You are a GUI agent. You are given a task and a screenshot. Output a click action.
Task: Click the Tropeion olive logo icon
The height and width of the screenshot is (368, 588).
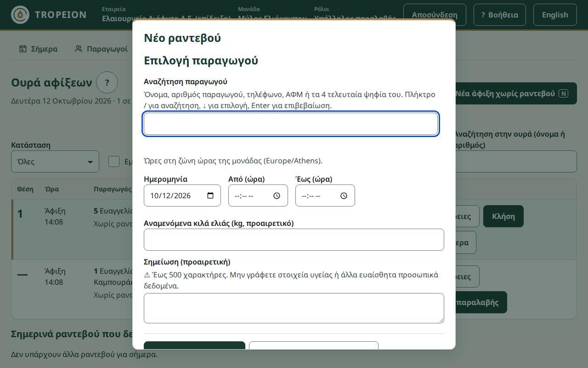tap(20, 15)
